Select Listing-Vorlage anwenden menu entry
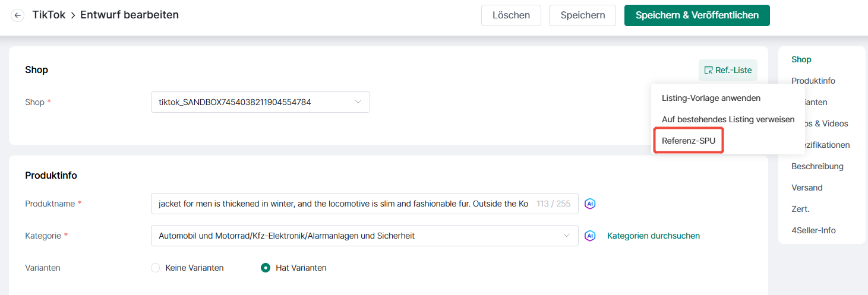The height and width of the screenshot is (295, 868). 711,98
